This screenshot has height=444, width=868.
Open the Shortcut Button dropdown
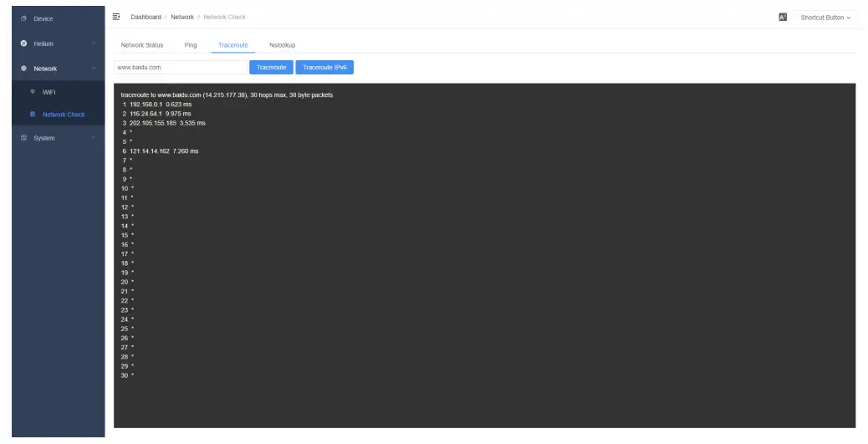click(825, 18)
